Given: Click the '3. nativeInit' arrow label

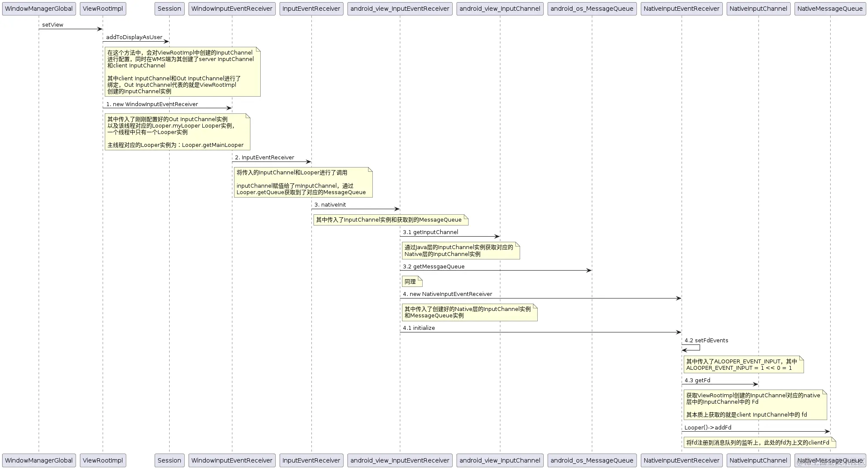Looking at the screenshot, I should [330, 204].
